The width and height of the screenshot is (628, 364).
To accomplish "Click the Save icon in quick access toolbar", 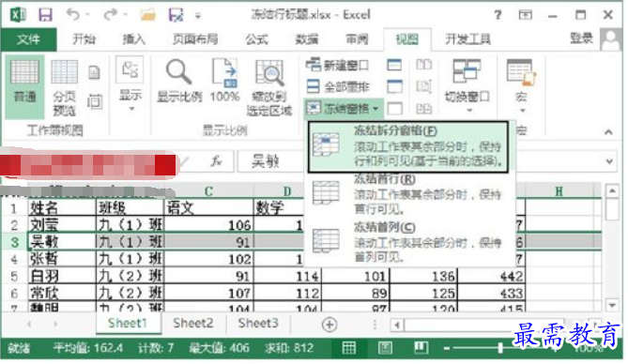I will pos(45,15).
